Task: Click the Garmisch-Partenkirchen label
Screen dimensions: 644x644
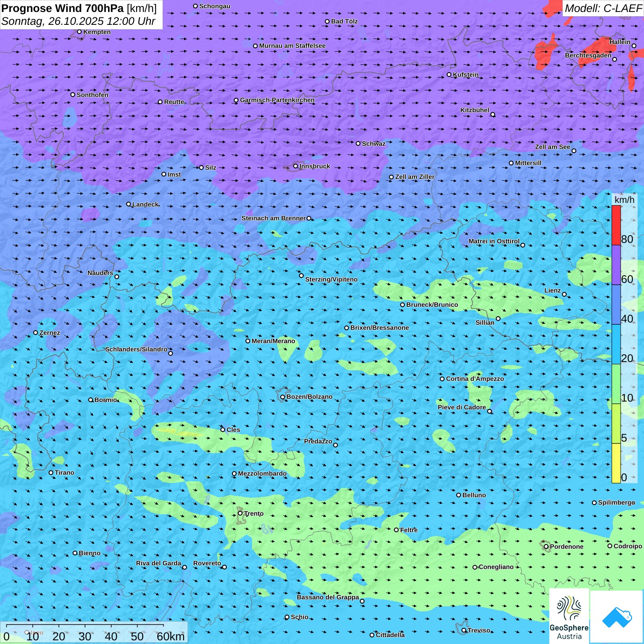Action: point(277,100)
